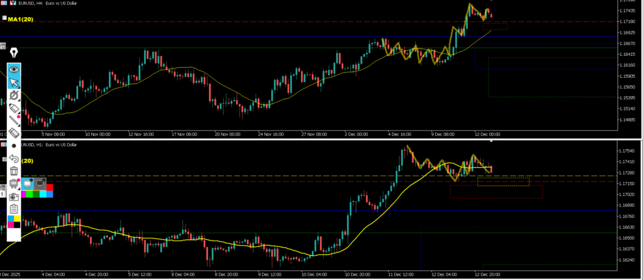Image resolution: width=644 pixels, height=280 pixels.
Task: Click the yellow MA1(20) label on H4
Action: pos(21,19)
